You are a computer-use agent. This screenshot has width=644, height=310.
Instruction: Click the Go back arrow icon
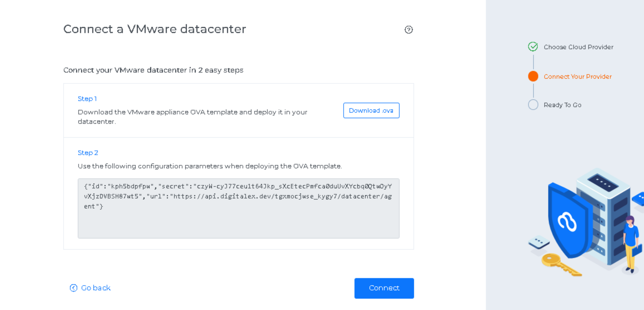73,288
